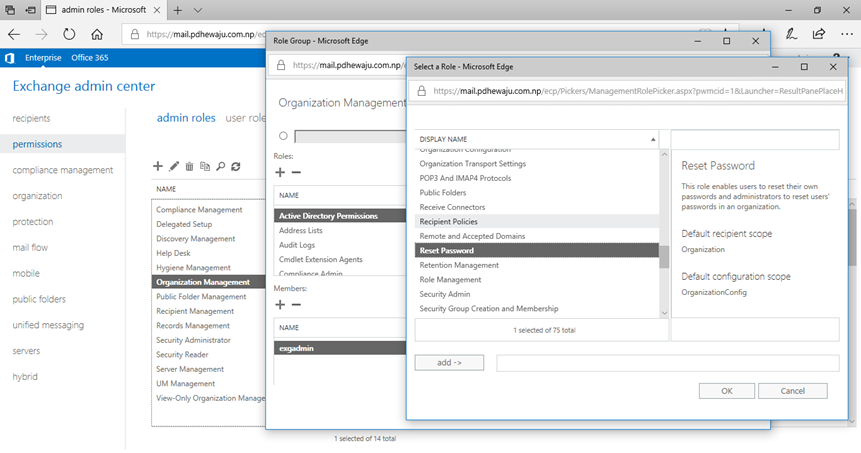
Task: Sort by the DISPLAY NAME column arrow
Action: (653, 139)
